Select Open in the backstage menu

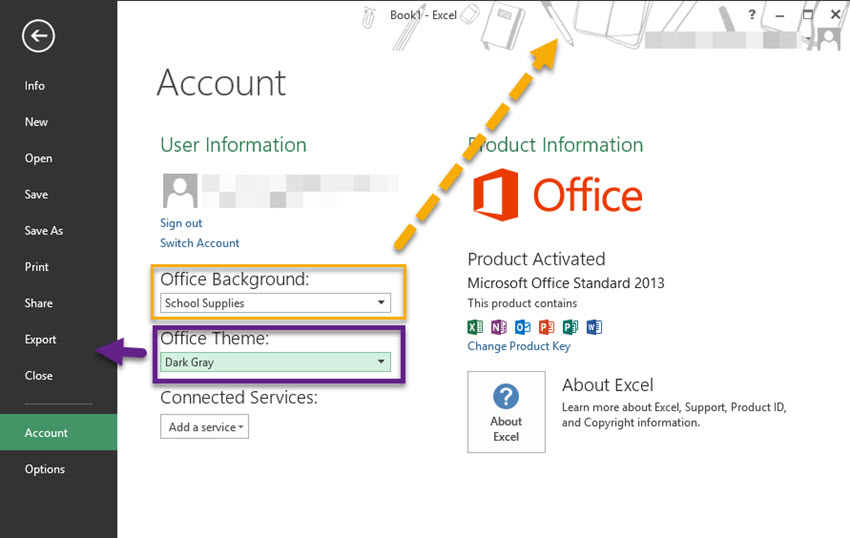point(38,158)
